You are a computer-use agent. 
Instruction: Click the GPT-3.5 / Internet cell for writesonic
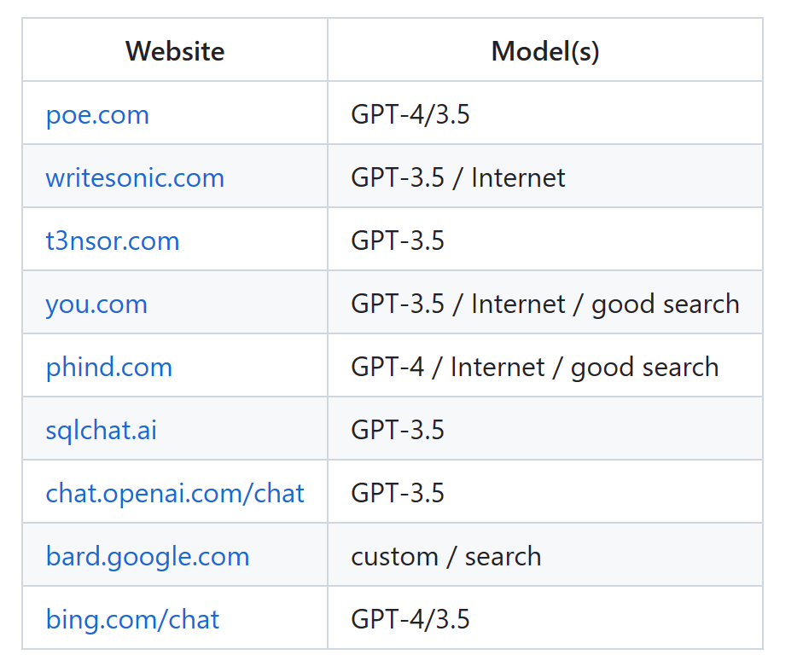coord(545,177)
